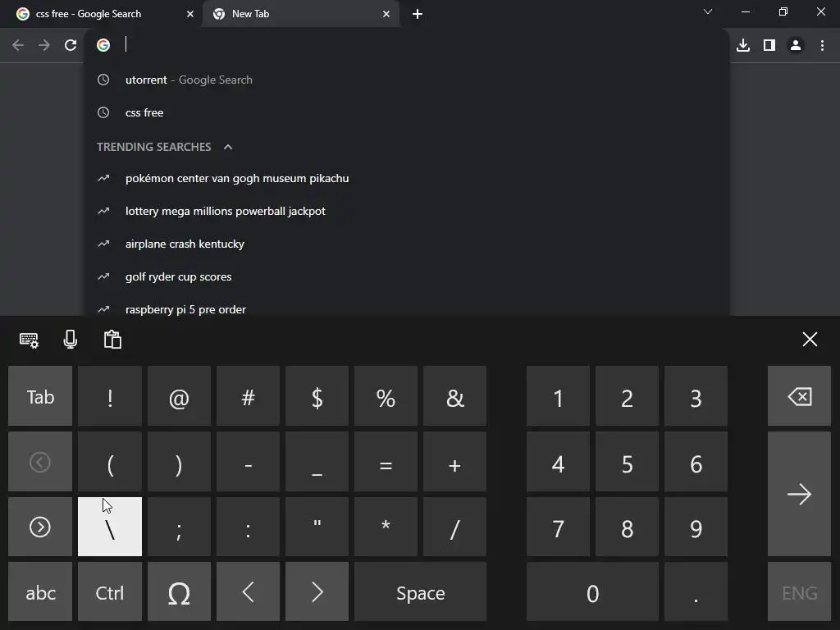Screen dimensions: 840x630
Task: Tap the & ampersand key
Action: (454, 396)
